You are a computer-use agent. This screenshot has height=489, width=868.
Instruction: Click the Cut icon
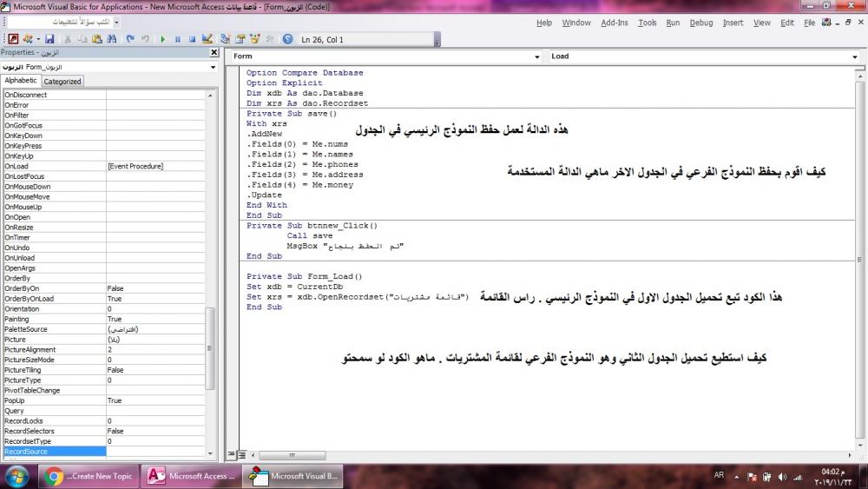tap(68, 39)
